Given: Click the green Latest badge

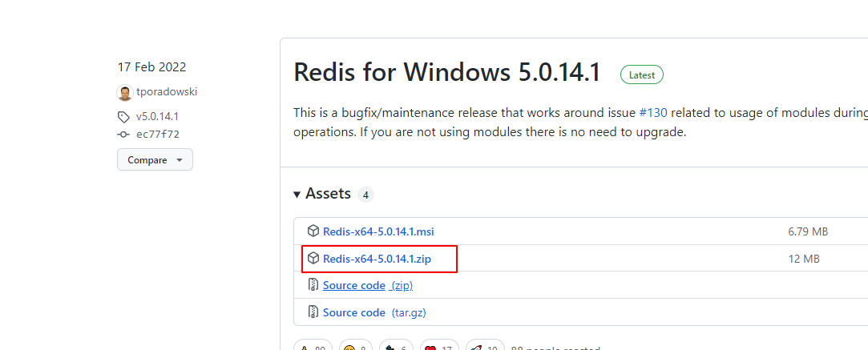Looking at the screenshot, I should [x=642, y=75].
